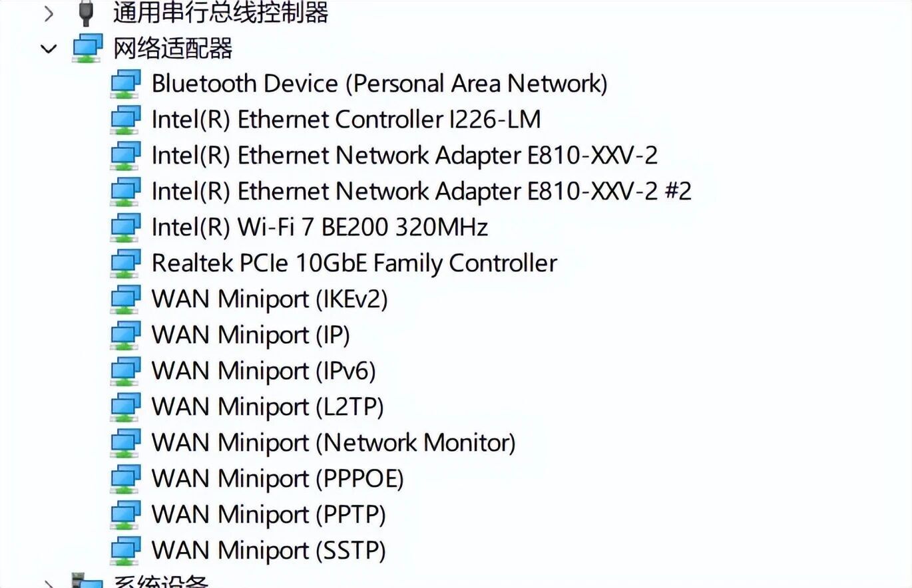Viewport: 912px width, 588px height.
Task: Click the WAN Miniport (IKEv2) icon
Action: click(125, 299)
